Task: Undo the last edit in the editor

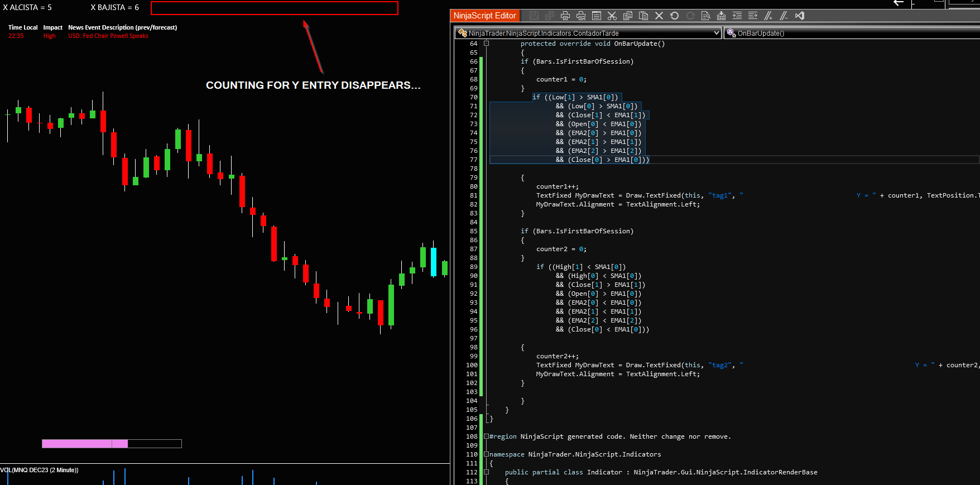Action: [x=675, y=16]
